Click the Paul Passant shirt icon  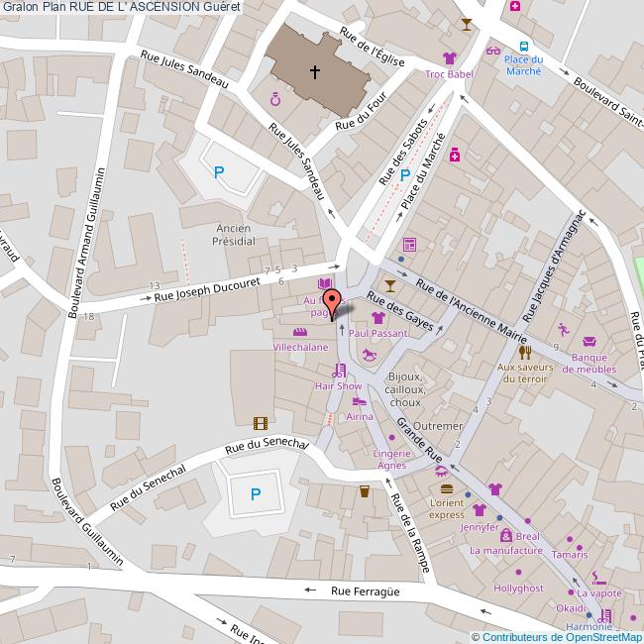click(x=377, y=318)
